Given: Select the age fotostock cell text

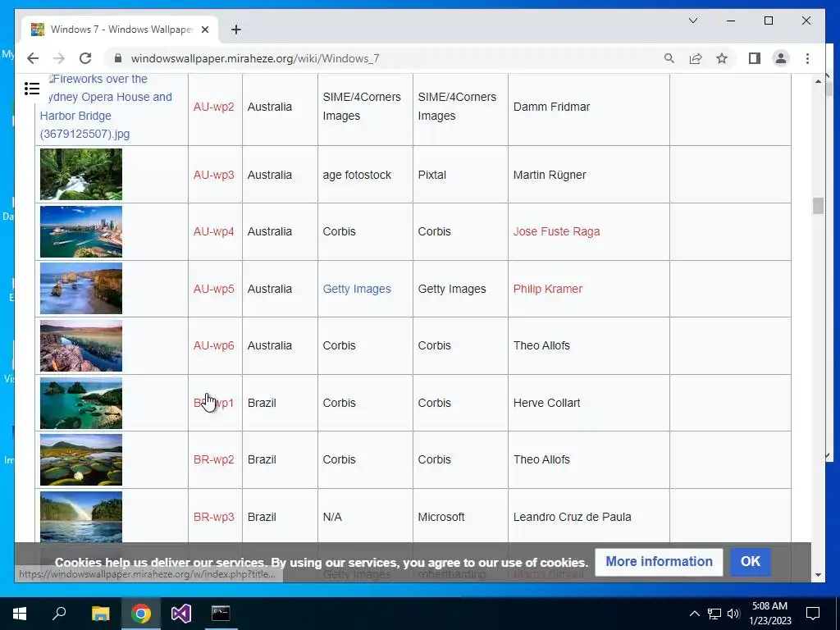Looking at the screenshot, I should click(x=357, y=175).
